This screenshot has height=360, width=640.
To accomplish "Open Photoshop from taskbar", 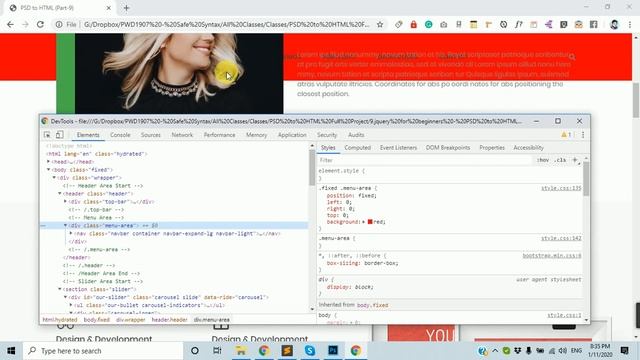I will click(x=333, y=351).
